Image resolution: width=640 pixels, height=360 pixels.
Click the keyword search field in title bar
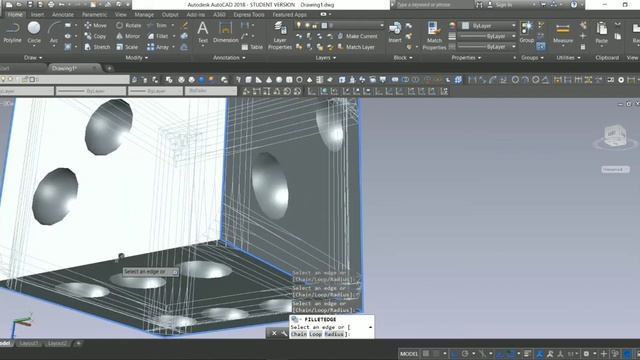pyautogui.click(x=433, y=5)
